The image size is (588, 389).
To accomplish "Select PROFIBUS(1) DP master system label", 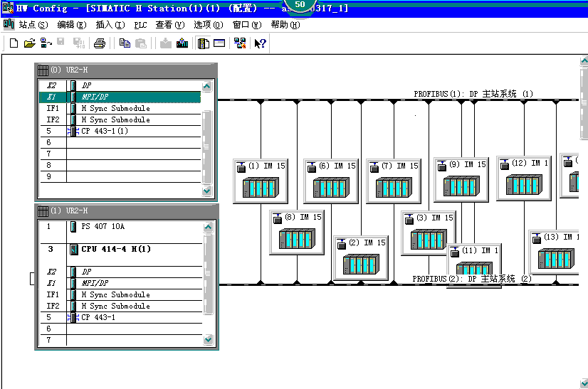I will click(x=473, y=94).
